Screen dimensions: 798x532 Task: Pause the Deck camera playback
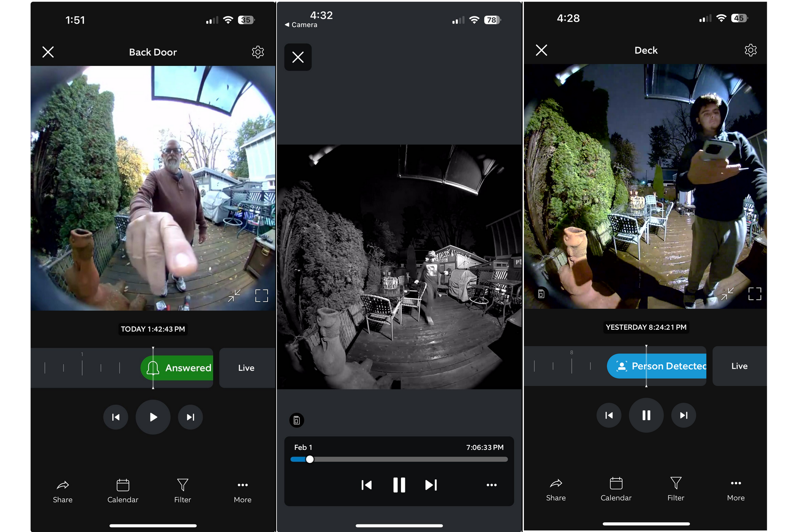click(646, 415)
